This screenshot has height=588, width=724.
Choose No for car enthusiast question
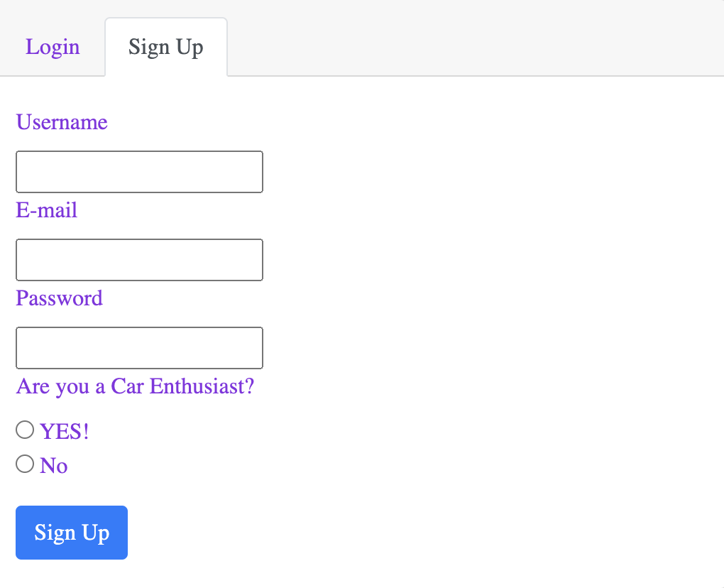point(24,463)
